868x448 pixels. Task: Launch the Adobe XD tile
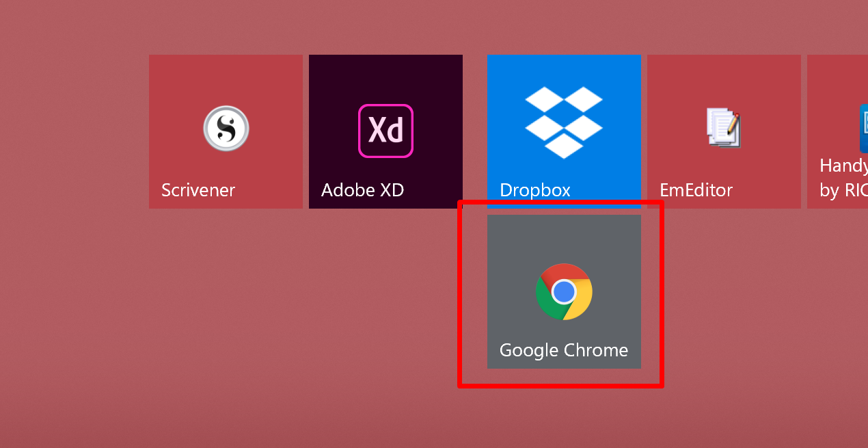pyautogui.click(x=385, y=131)
